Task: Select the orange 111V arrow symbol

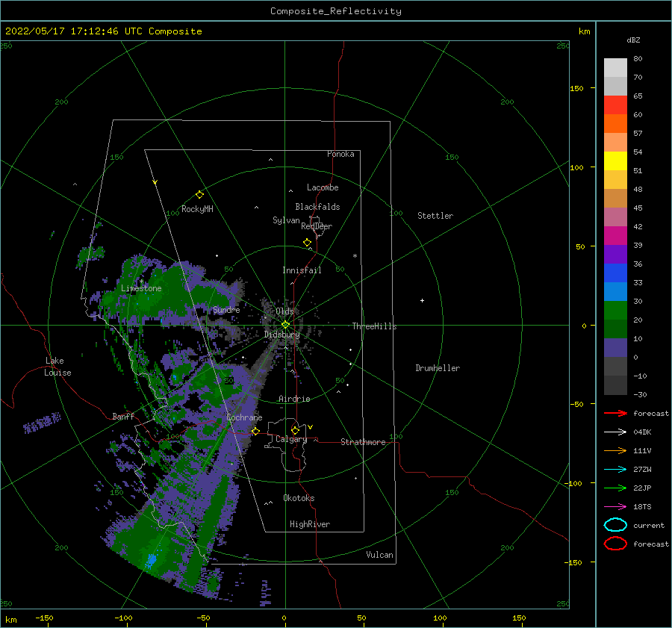Action: [615, 450]
